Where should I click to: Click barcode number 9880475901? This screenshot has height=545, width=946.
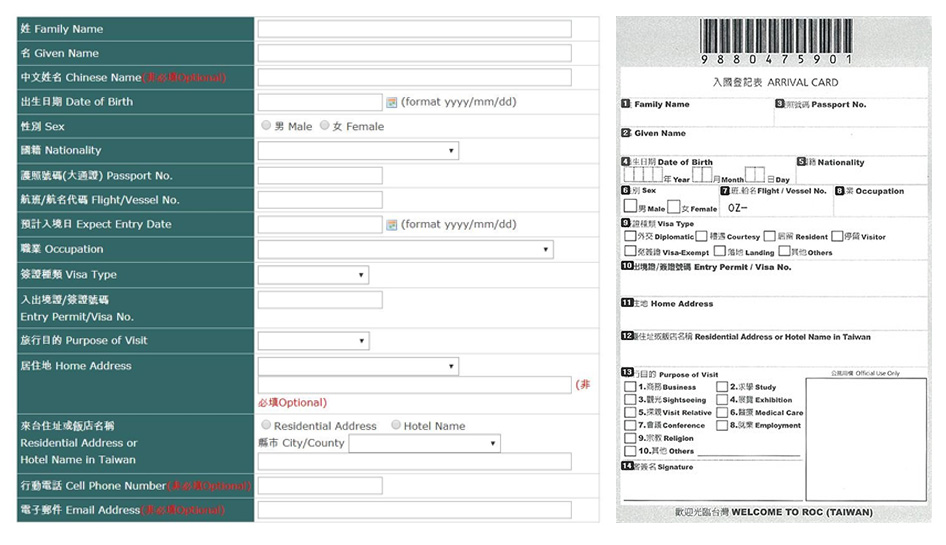point(776,59)
